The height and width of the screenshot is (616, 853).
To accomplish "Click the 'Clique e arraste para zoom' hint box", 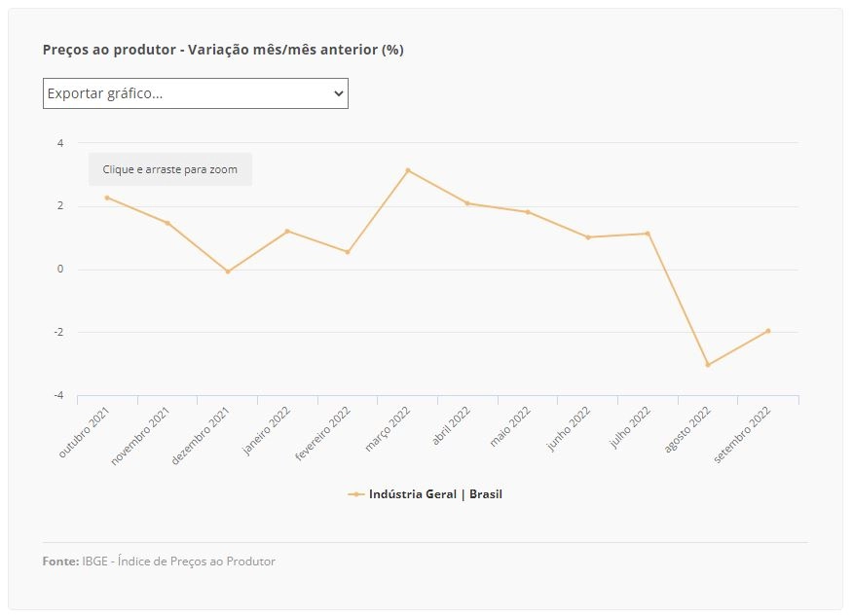I will [x=170, y=169].
